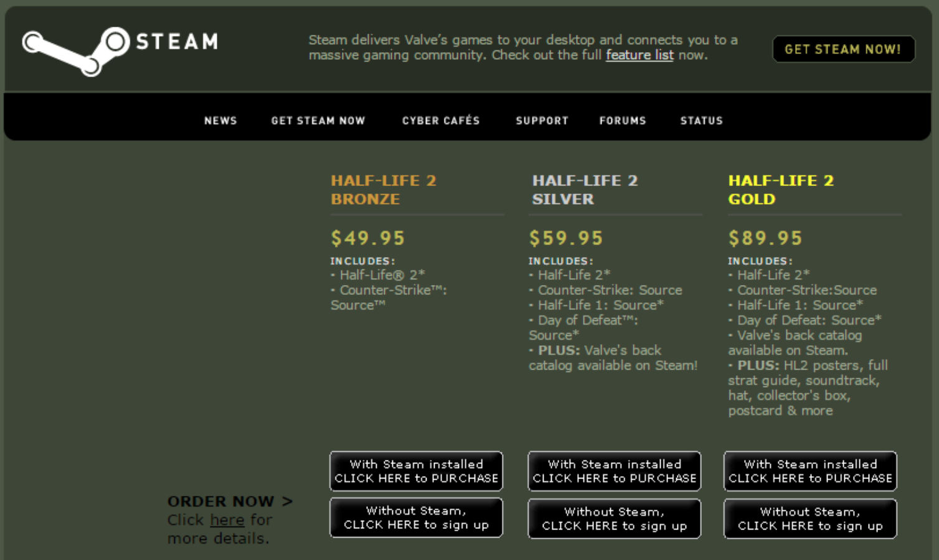Sign up without Steam for Gold package
This screenshot has height=560, width=939.
(810, 519)
